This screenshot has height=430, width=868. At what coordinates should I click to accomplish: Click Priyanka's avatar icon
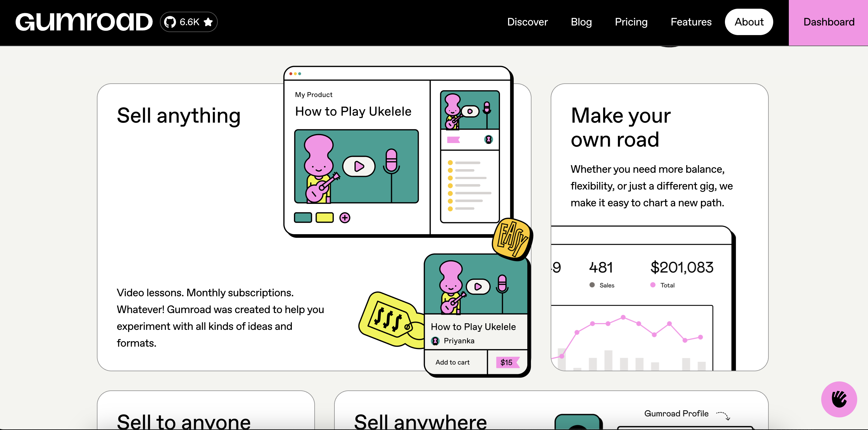pos(435,341)
